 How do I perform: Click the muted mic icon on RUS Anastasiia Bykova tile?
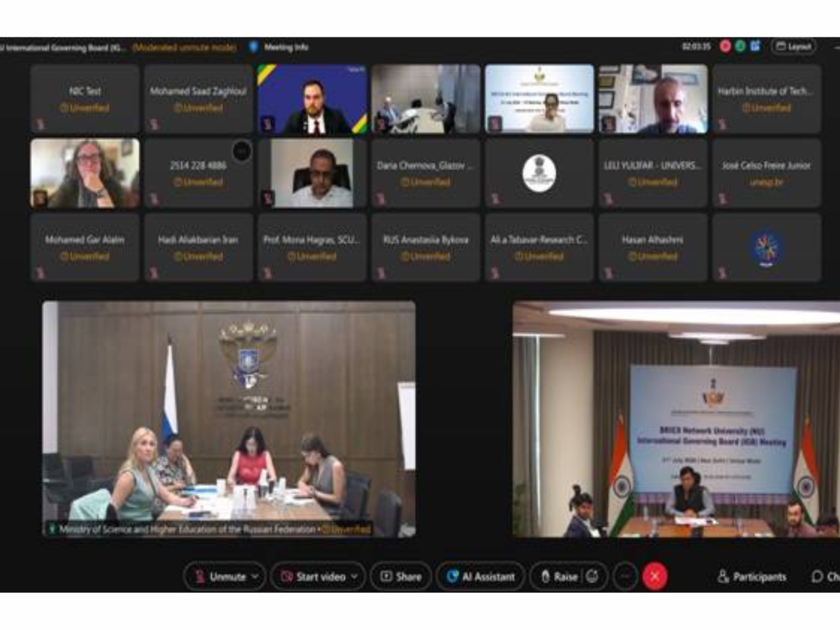point(381,272)
